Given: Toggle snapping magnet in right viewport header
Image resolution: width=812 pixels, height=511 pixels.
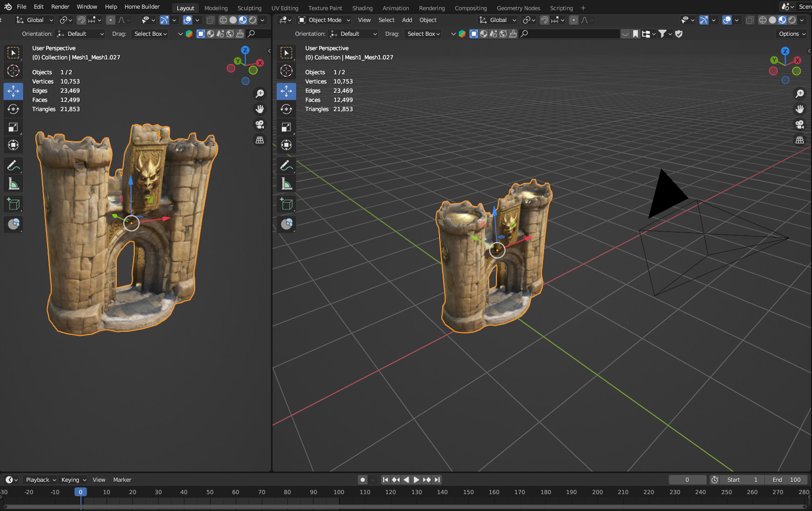Looking at the screenshot, I should [x=545, y=20].
